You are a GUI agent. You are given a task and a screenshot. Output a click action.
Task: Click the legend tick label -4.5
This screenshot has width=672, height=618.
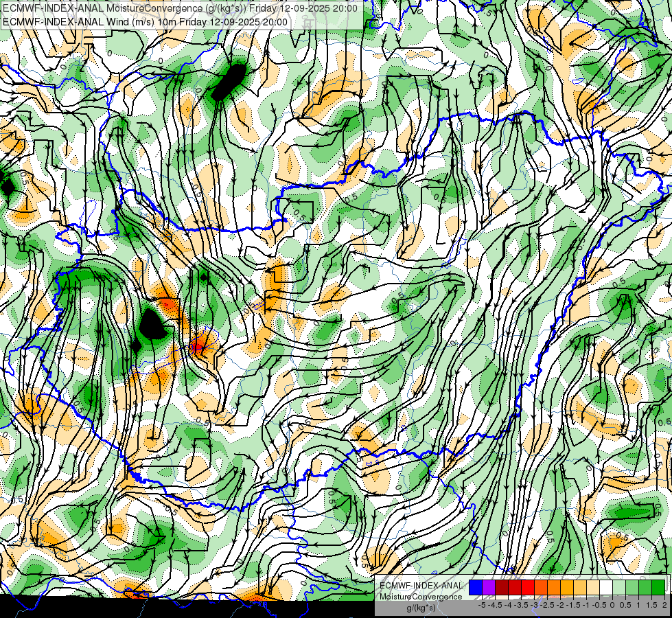tap(495, 605)
